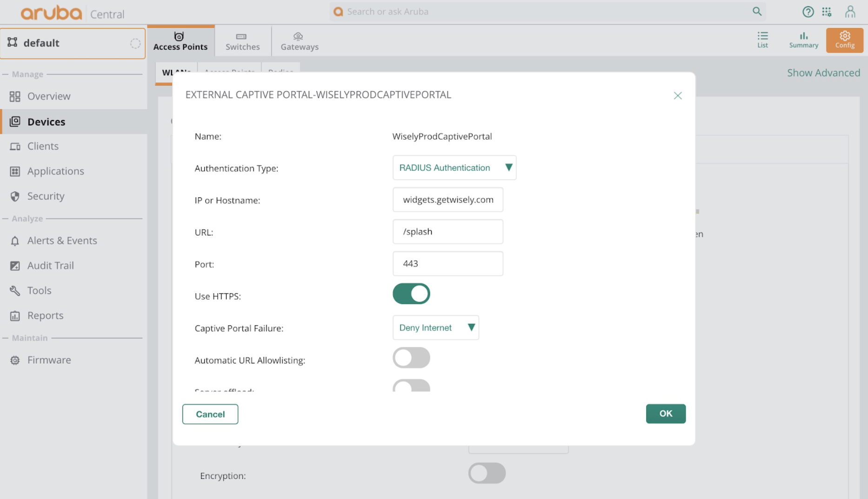Click the Cancel button
Image resolution: width=868 pixels, height=499 pixels.
point(210,414)
